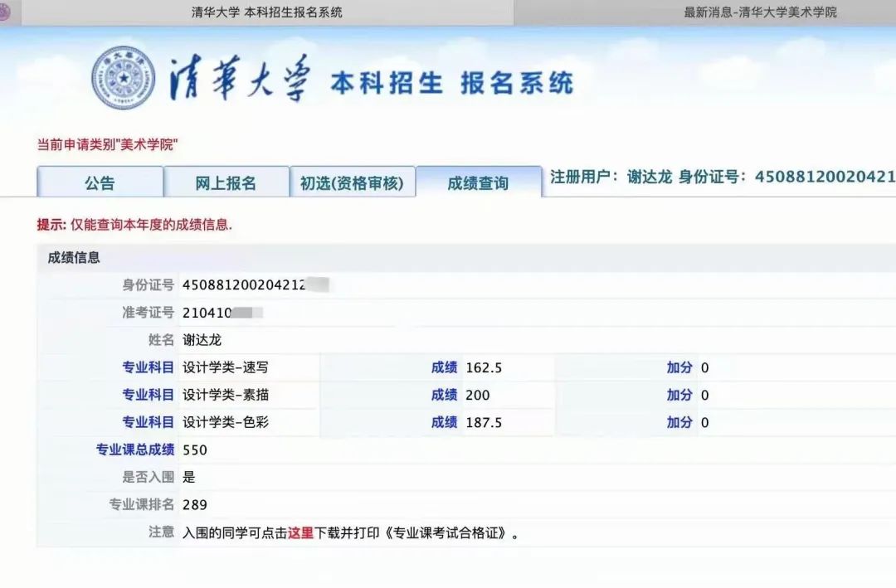
Task: Click the 素描 score 200
Action: 478,395
